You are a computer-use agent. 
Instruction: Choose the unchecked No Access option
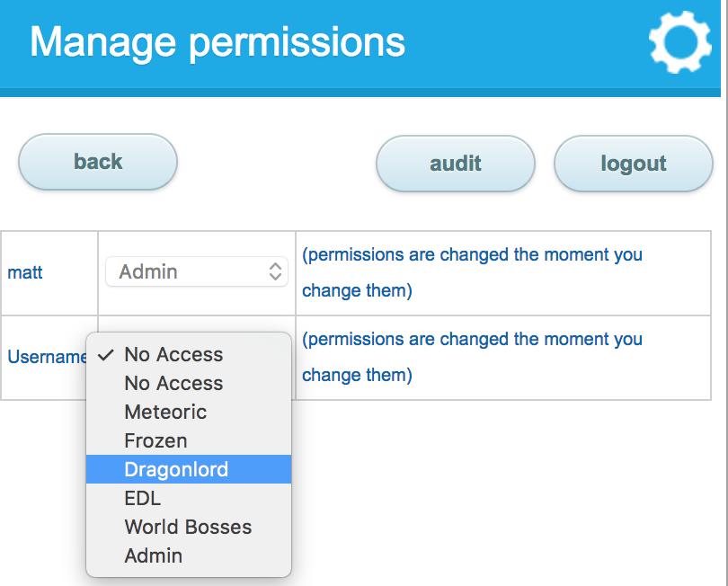click(x=173, y=384)
